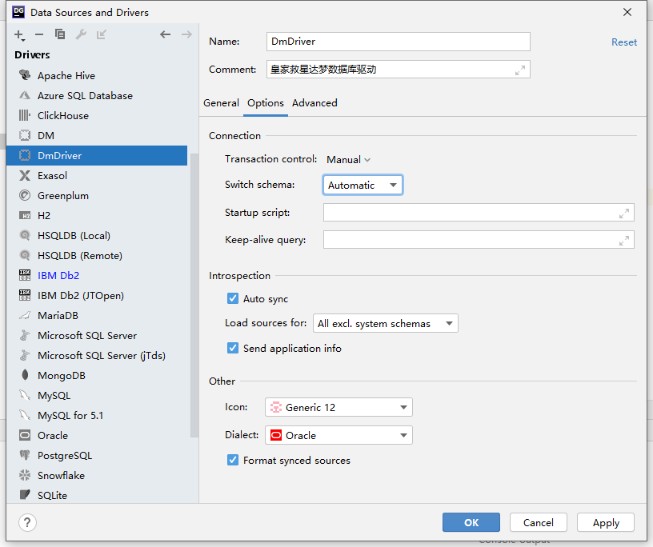Viewport: 653px width, 547px height.
Task: Click the drivers list vertical scrollbar
Action: click(x=194, y=295)
